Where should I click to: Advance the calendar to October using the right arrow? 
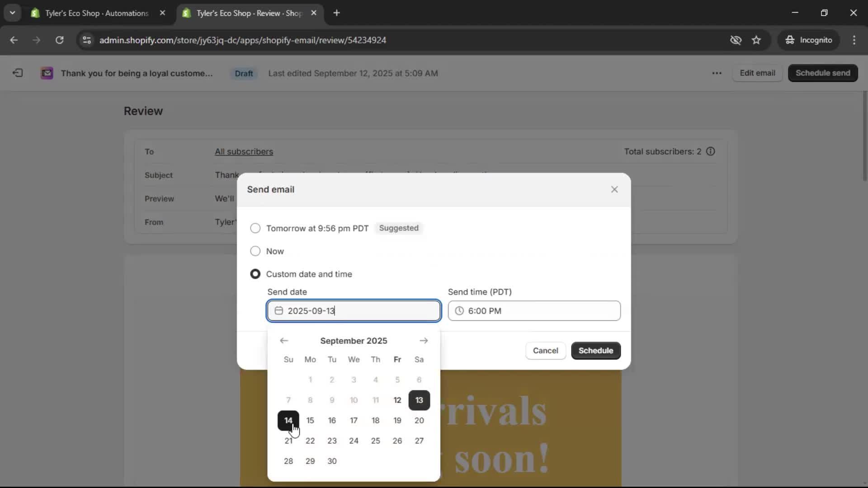click(424, 341)
